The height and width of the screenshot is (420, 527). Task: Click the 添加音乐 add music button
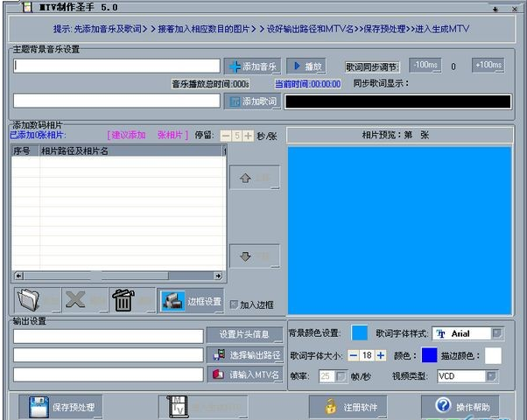252,66
